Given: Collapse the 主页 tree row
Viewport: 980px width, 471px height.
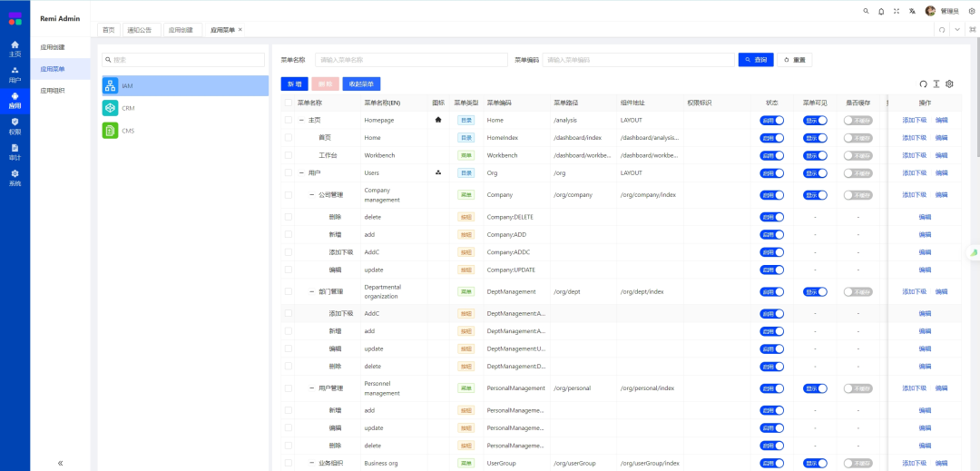Looking at the screenshot, I should (x=301, y=120).
